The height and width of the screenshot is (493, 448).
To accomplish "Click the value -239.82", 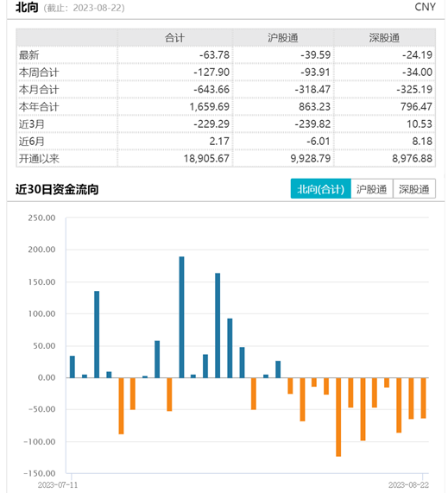I will (x=312, y=124).
